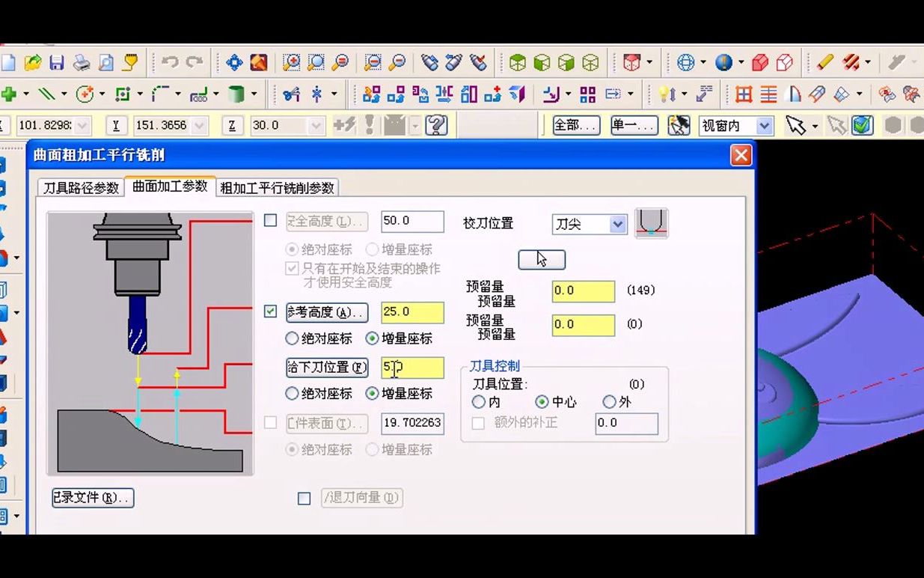Viewport: 924px width, 578px height.
Task: Click the verified selection checkmark icon
Action: [863, 125]
